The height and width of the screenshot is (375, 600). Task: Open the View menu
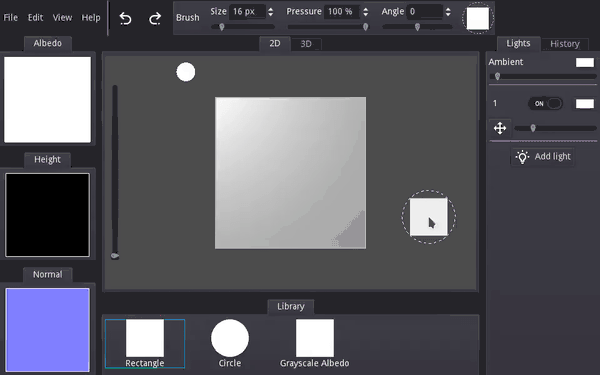pos(62,18)
